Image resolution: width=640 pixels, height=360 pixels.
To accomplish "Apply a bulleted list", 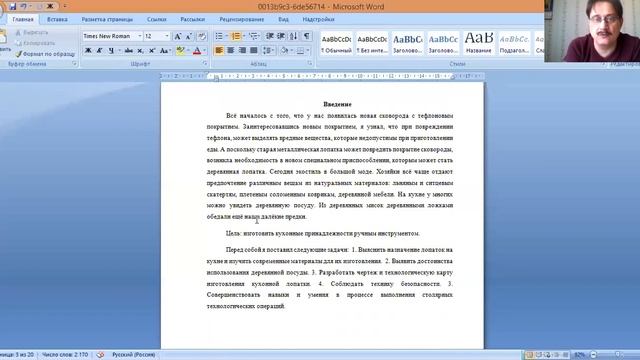I will pos(219,36).
